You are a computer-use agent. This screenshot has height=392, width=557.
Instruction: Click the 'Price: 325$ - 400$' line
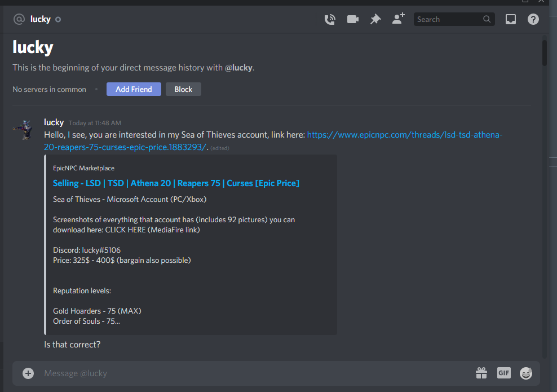(122, 261)
